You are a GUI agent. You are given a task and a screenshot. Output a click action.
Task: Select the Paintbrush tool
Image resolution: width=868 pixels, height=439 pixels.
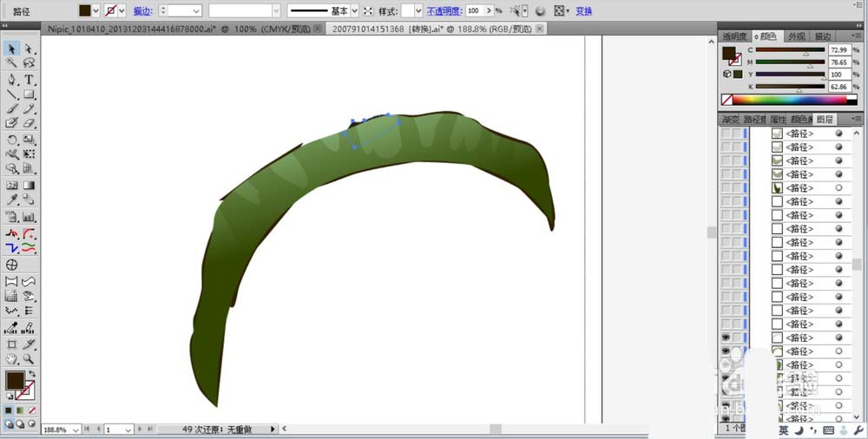click(11, 108)
